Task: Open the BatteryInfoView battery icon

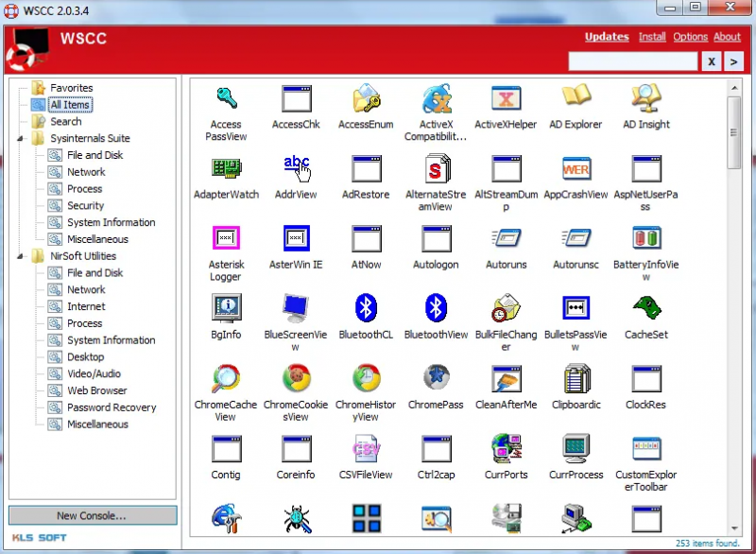Action: tap(645, 238)
